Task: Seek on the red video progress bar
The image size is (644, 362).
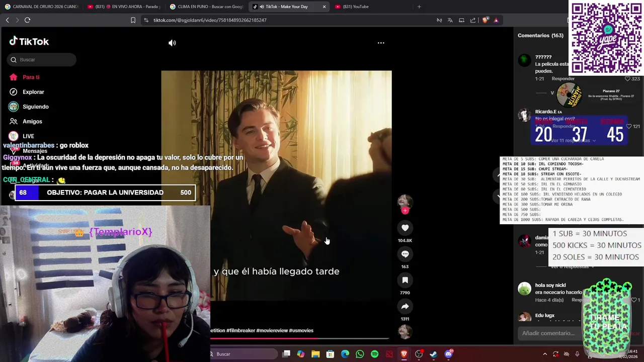Action: [x=299, y=338]
